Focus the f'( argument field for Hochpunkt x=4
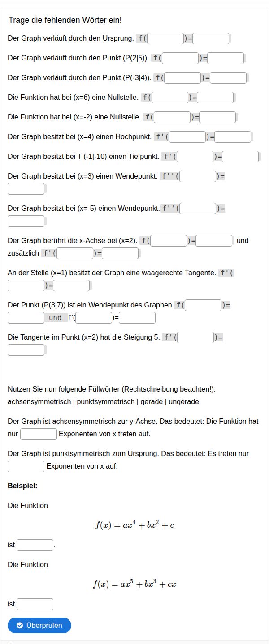The image size is (269, 644). click(x=187, y=137)
